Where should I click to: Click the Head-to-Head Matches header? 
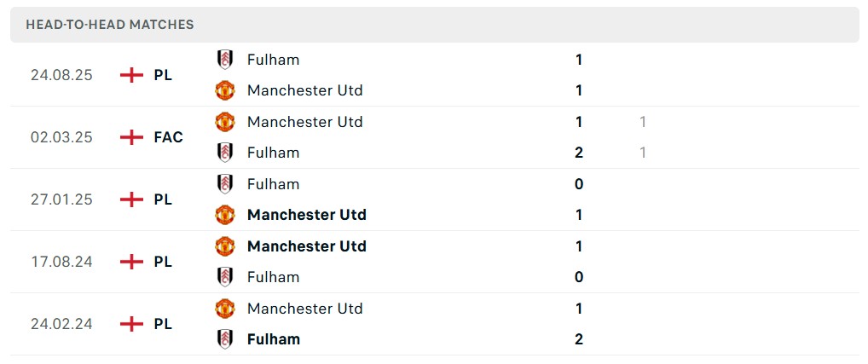tap(110, 25)
